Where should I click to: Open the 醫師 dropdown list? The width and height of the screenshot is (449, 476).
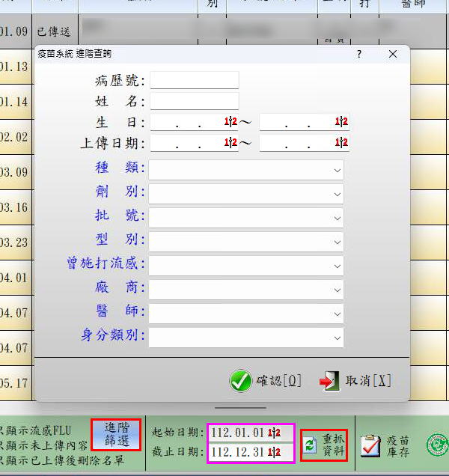[x=336, y=313]
